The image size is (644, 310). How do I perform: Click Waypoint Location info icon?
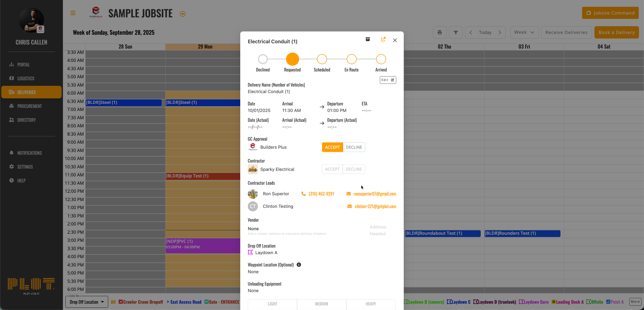coord(299,265)
